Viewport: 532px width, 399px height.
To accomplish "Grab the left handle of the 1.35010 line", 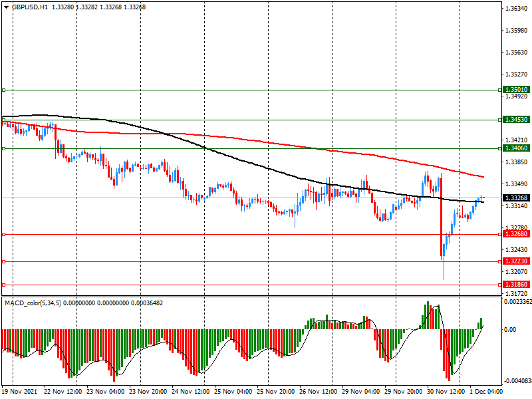I will (3, 90).
